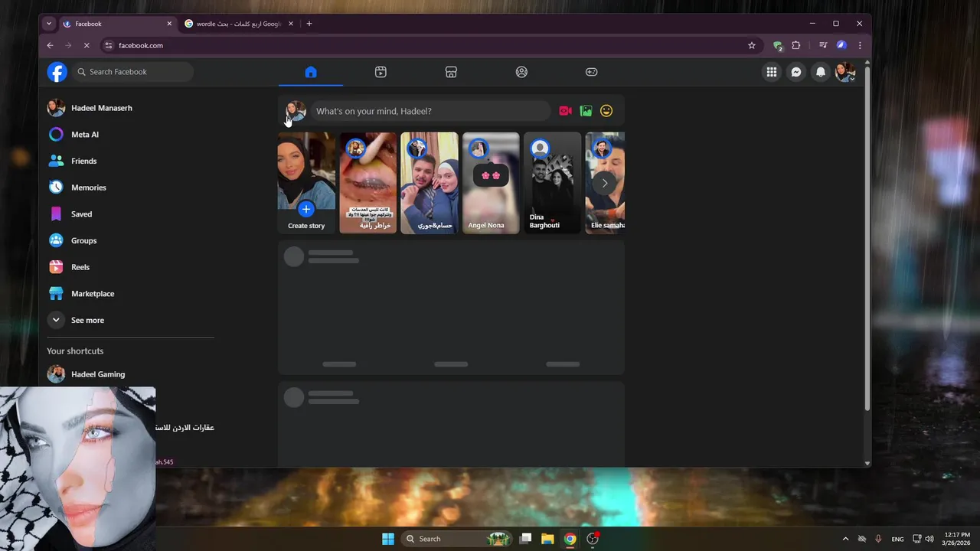Open the media control icon in Chrome toolbar
Viewport: 980px width, 551px height.
coord(823,45)
